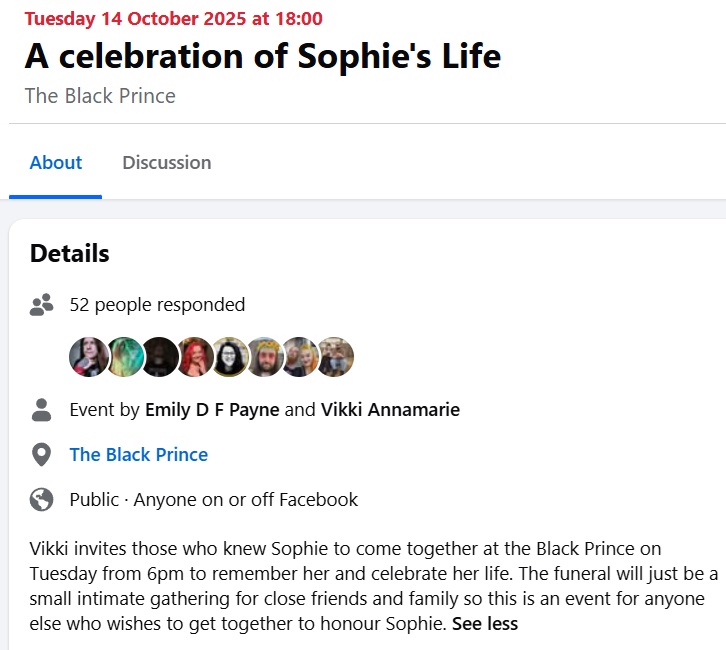
Task: Open the Discussion tab
Action: (x=167, y=163)
